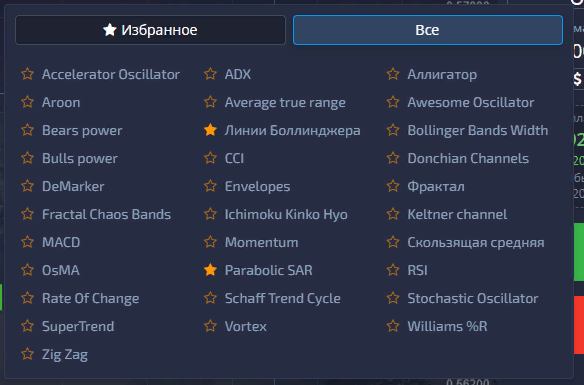584x385 pixels.
Task: Star the Ichimoku Kinko Hyo indicator
Action: click(x=210, y=214)
